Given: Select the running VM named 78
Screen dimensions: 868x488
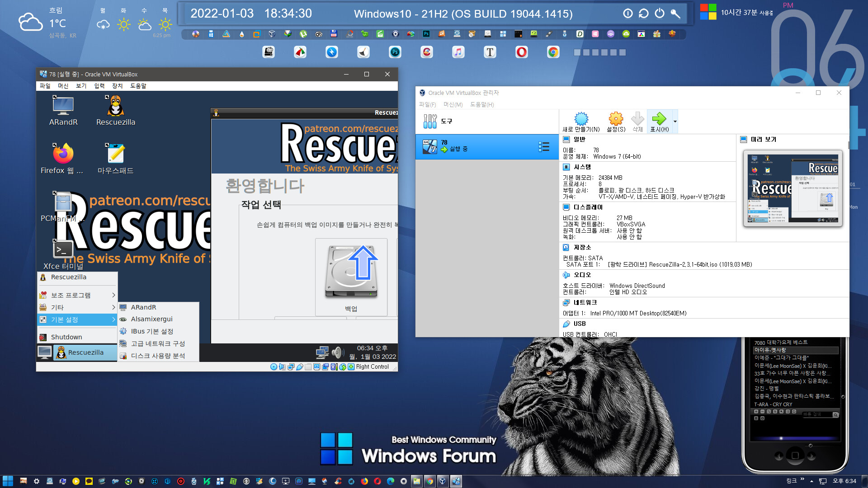Looking at the screenshot, I should 487,146.
